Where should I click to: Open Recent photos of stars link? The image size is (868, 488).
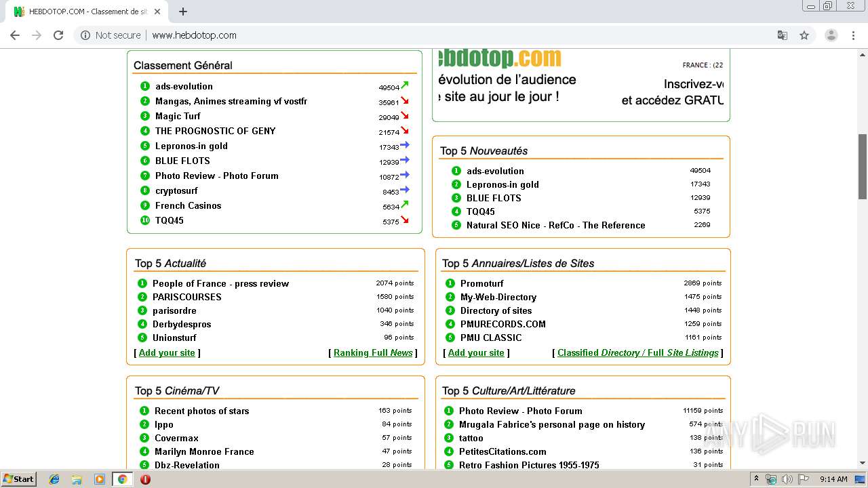201,411
